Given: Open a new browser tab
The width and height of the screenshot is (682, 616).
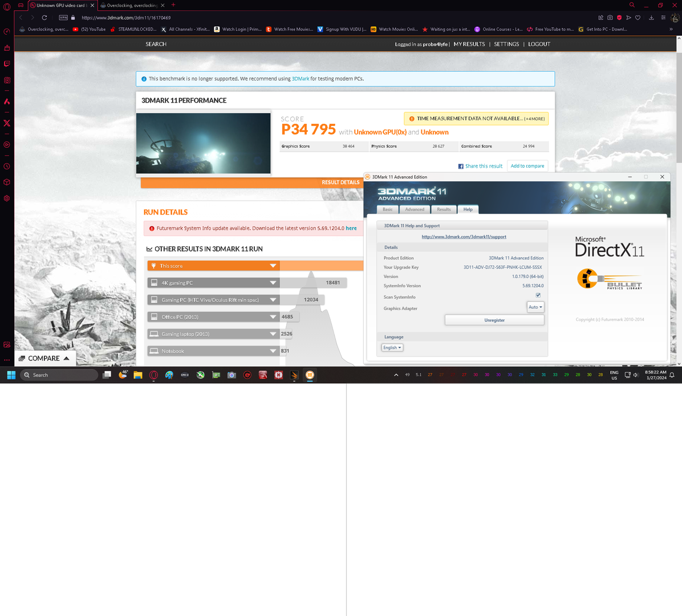Looking at the screenshot, I should tap(173, 5).
